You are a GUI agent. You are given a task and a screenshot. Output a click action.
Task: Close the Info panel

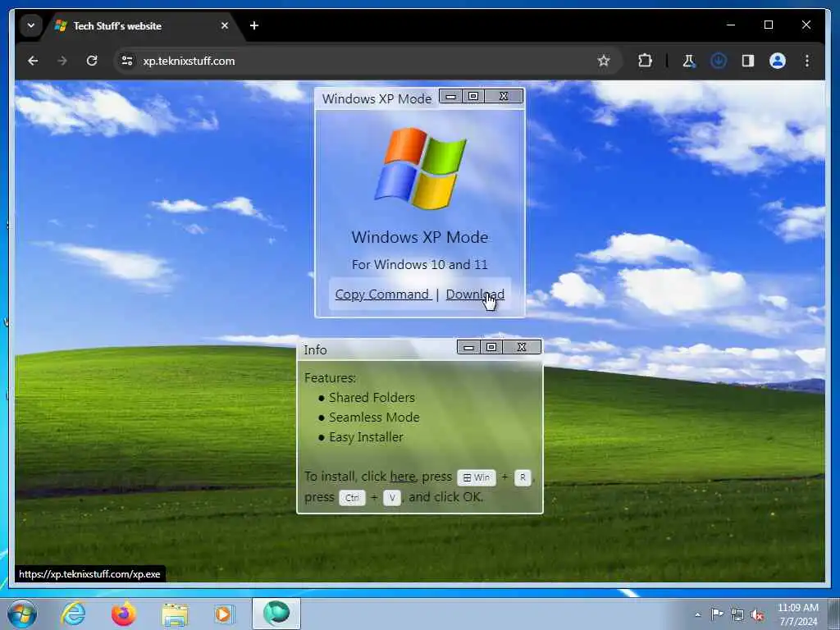click(x=521, y=347)
